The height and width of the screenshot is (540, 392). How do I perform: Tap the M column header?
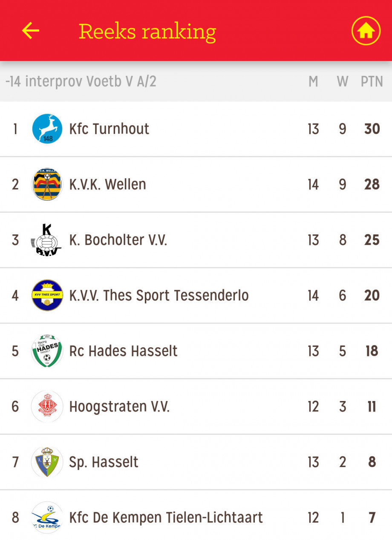313,81
